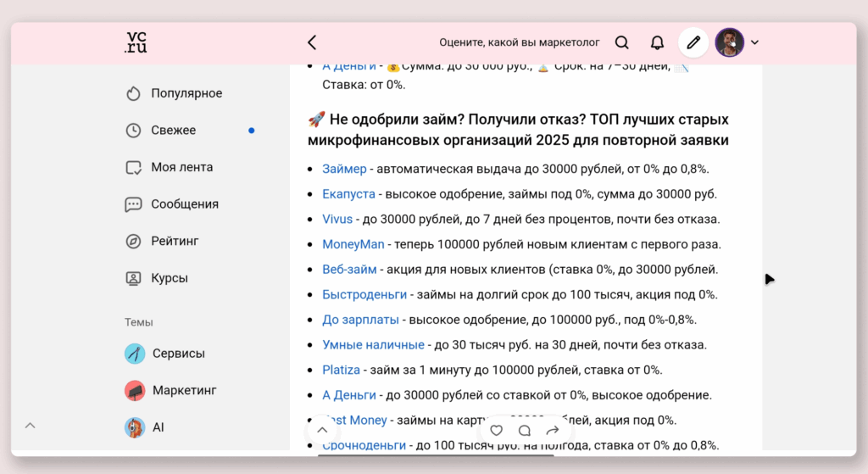
Task: Open notifications bell
Action: [657, 42]
